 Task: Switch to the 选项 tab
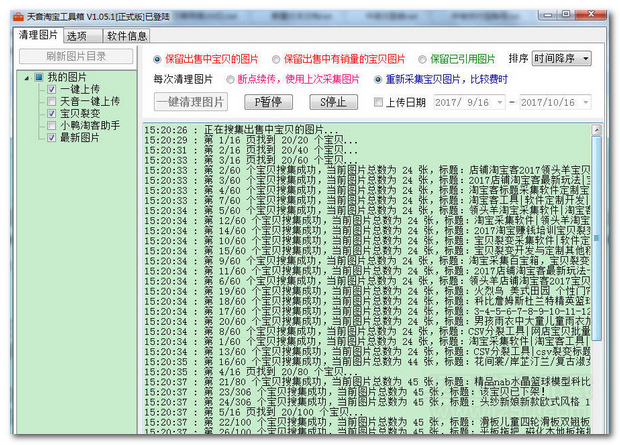83,36
